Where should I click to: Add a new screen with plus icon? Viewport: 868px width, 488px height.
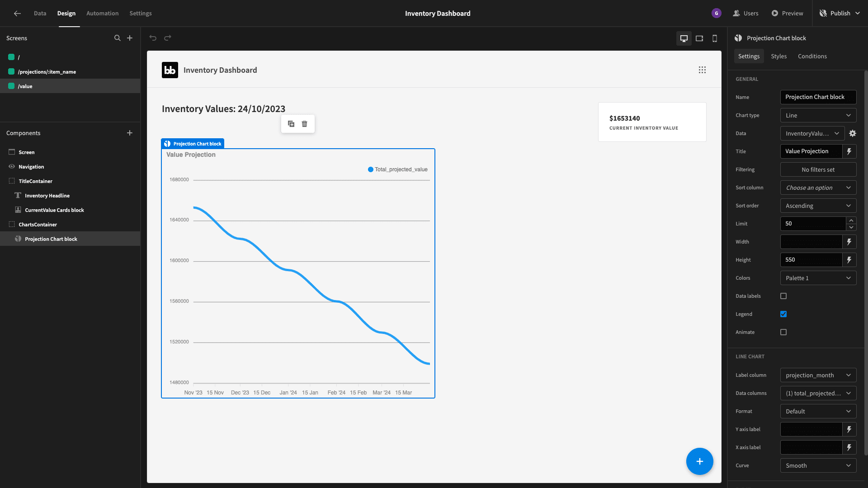130,38
